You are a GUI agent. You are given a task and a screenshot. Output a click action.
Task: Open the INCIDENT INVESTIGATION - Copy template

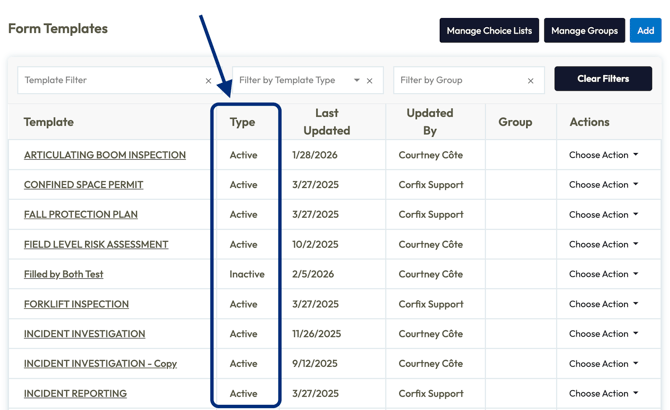tap(100, 364)
